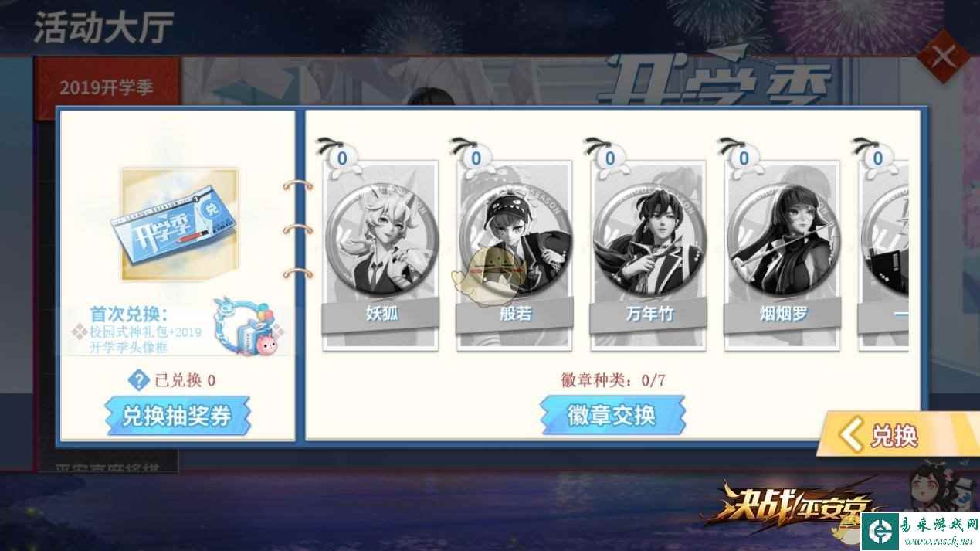Click the 万年竹 badge count bubble
The height and width of the screenshot is (551, 980).
click(x=610, y=158)
